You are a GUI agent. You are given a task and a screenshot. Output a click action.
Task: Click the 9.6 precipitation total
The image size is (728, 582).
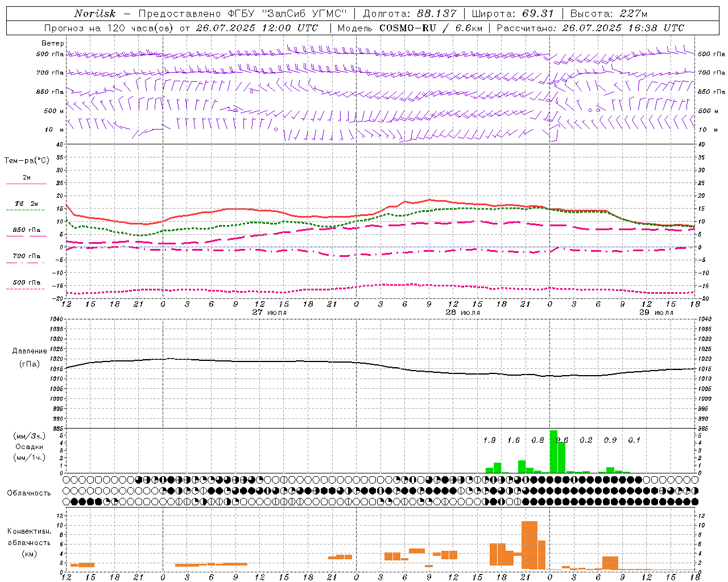tap(562, 440)
